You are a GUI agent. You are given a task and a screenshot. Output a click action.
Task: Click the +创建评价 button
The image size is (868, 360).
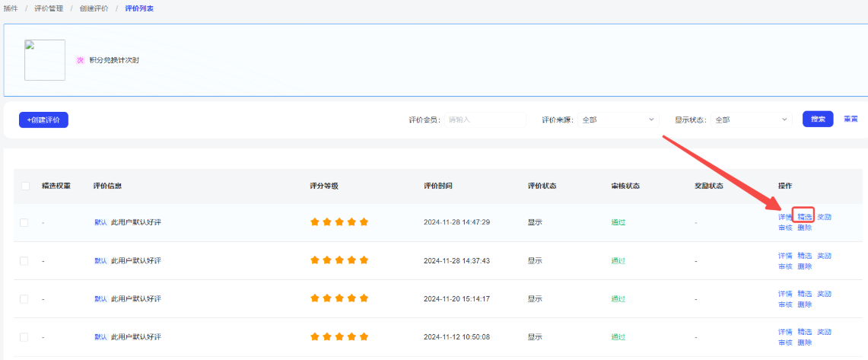[x=43, y=119]
